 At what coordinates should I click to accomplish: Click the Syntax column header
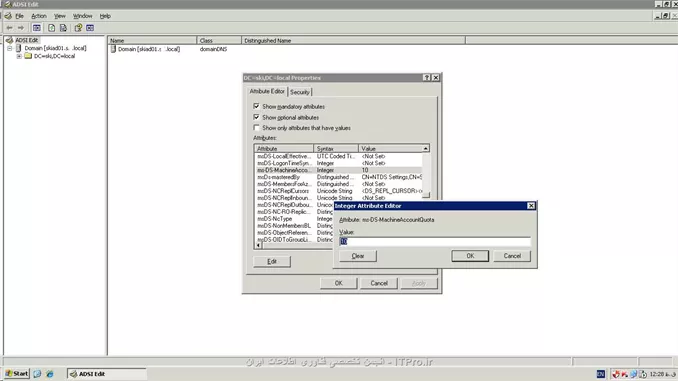pyautogui.click(x=336, y=148)
